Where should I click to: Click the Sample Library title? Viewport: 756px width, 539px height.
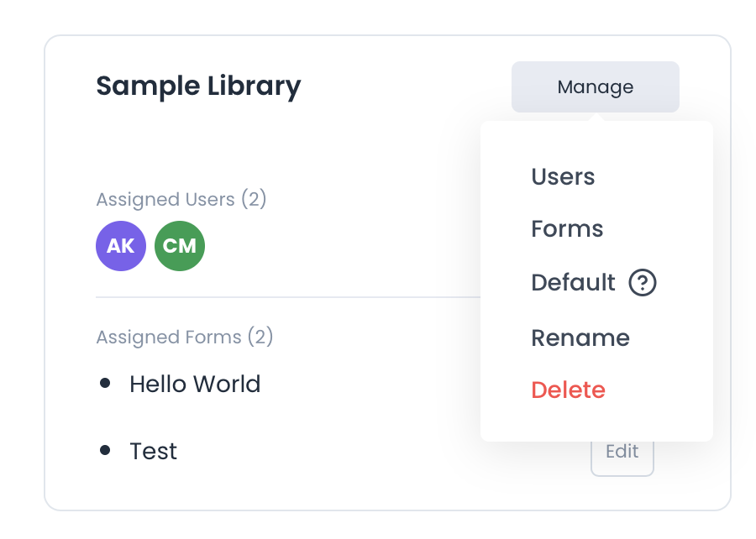pos(198,86)
